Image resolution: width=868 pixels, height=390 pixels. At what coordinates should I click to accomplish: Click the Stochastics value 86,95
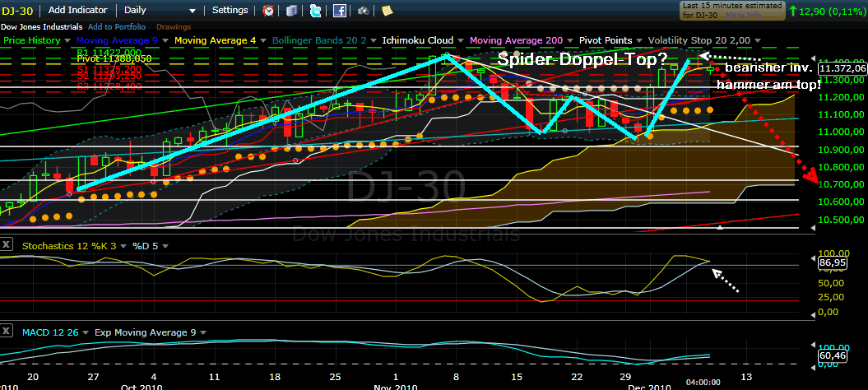pos(832,262)
